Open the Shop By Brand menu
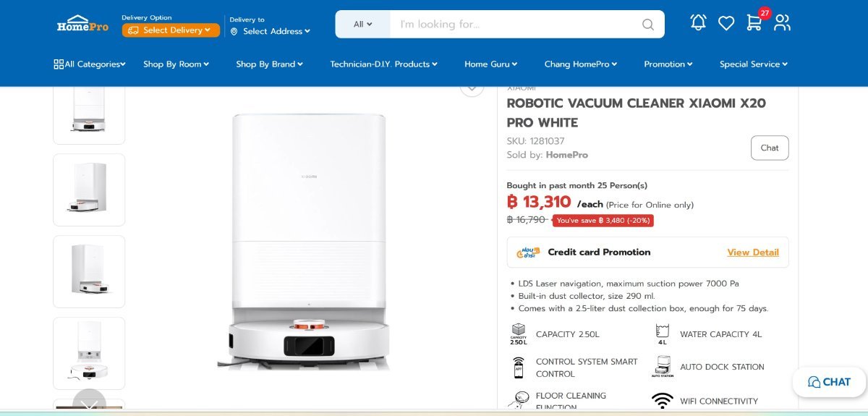This screenshot has width=868, height=416. coord(269,64)
